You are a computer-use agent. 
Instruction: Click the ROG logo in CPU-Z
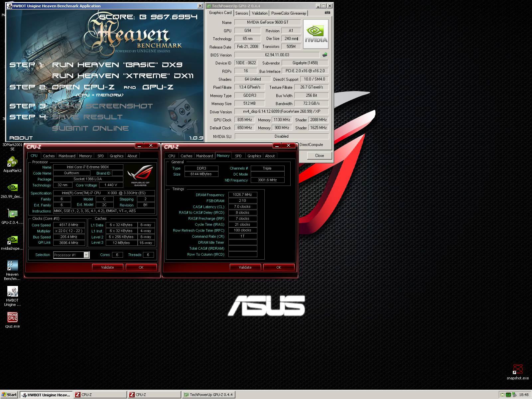pos(140,175)
